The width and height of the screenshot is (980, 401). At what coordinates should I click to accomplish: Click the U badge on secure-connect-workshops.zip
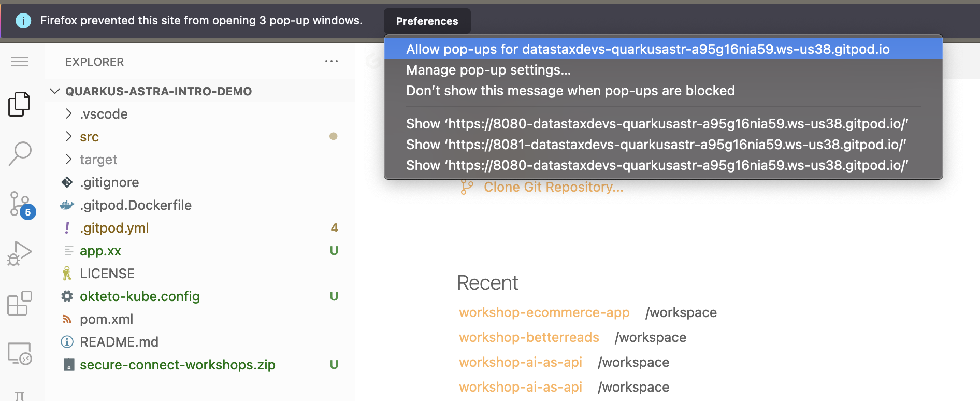pos(334,365)
